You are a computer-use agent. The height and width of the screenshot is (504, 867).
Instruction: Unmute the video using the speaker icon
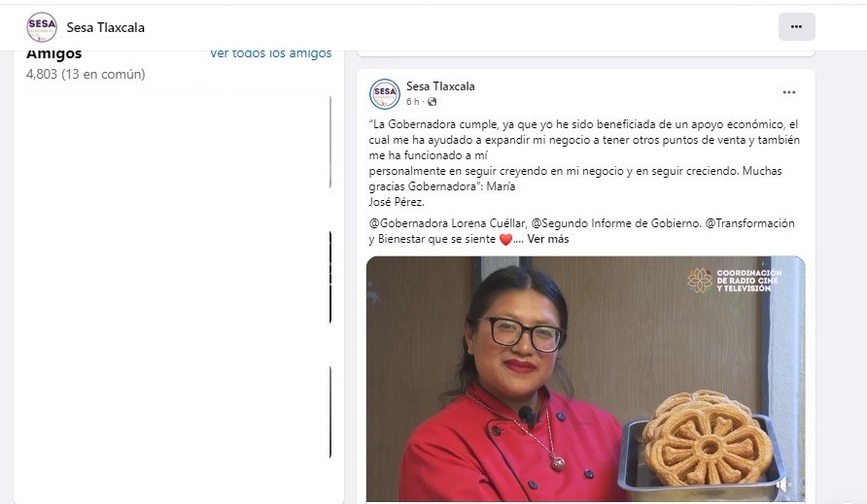(x=784, y=485)
